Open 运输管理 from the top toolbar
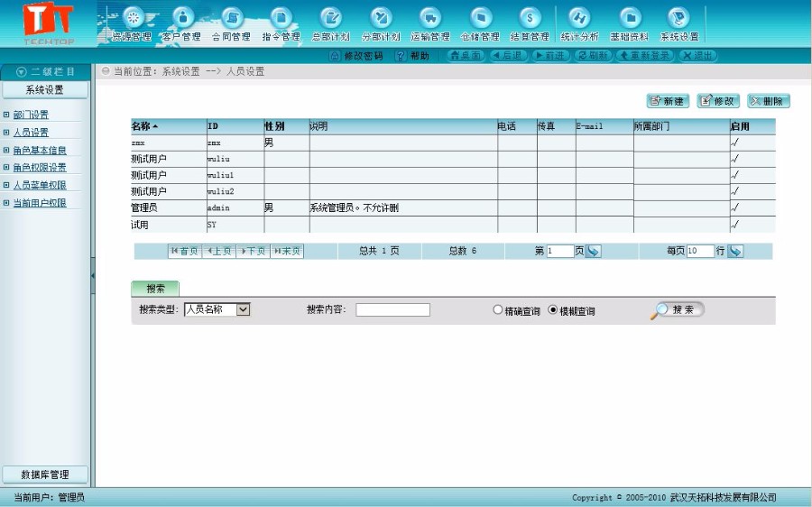The width and height of the screenshot is (812, 507). pyautogui.click(x=430, y=18)
